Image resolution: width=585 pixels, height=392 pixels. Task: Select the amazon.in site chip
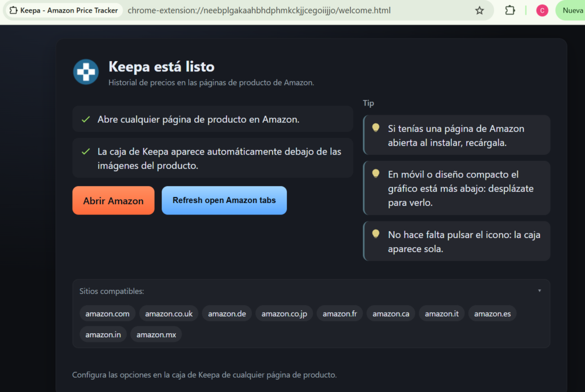pos(103,334)
